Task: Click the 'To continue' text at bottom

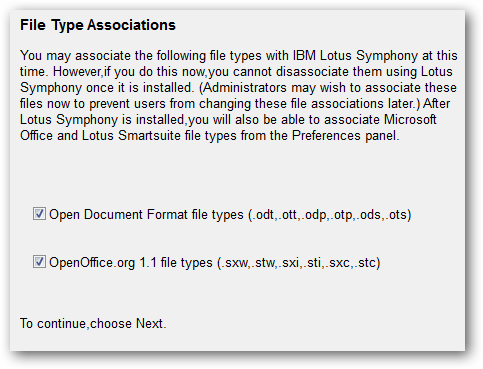Action: pyautogui.click(x=52, y=324)
